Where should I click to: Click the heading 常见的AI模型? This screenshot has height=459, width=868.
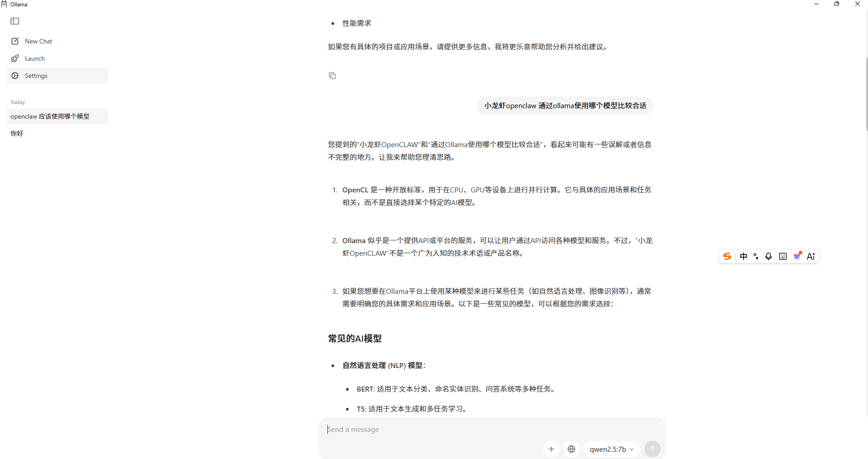point(355,339)
